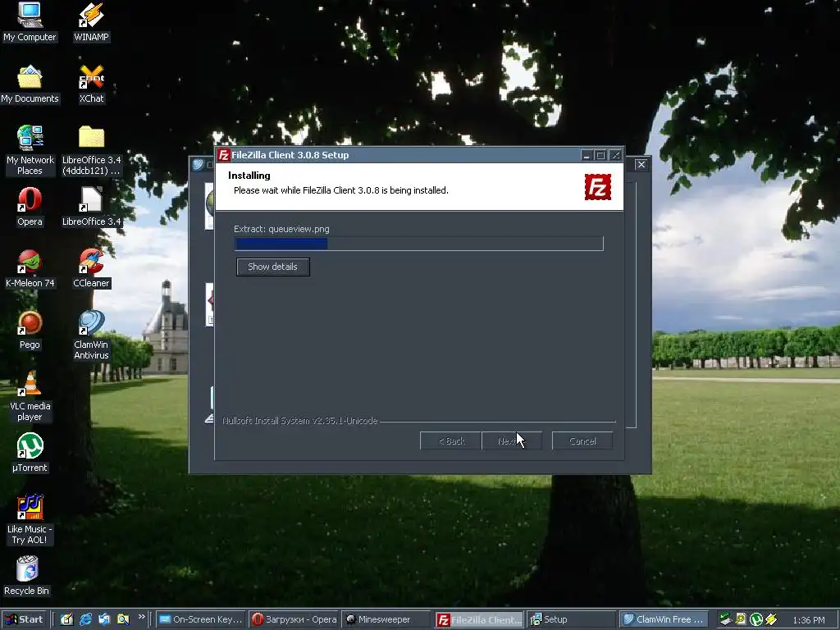This screenshot has height=630, width=840.
Task: Click Show details in the installer
Action: pyautogui.click(x=272, y=267)
